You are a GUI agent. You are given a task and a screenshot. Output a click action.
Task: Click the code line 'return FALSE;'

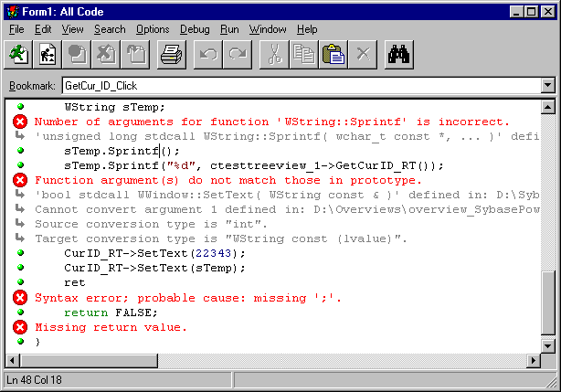111,313
